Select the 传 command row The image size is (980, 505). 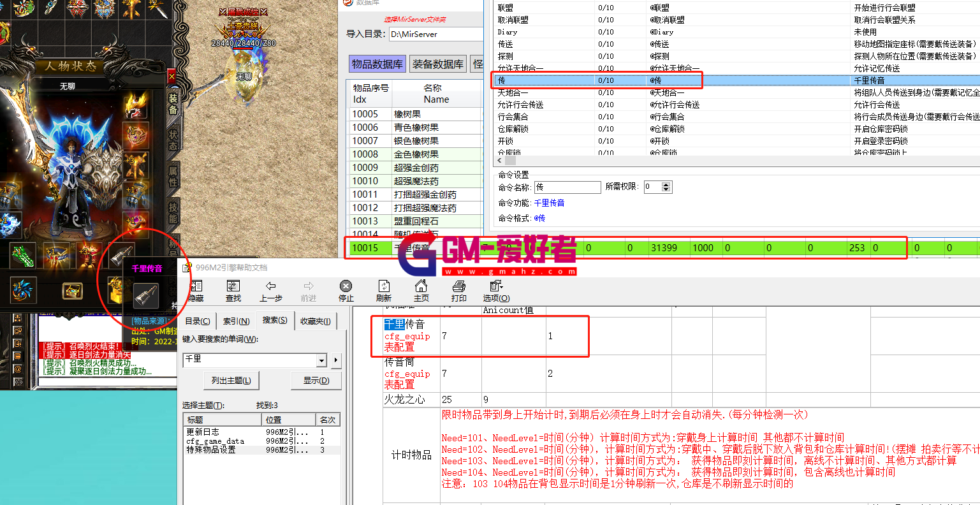[x=737, y=80]
